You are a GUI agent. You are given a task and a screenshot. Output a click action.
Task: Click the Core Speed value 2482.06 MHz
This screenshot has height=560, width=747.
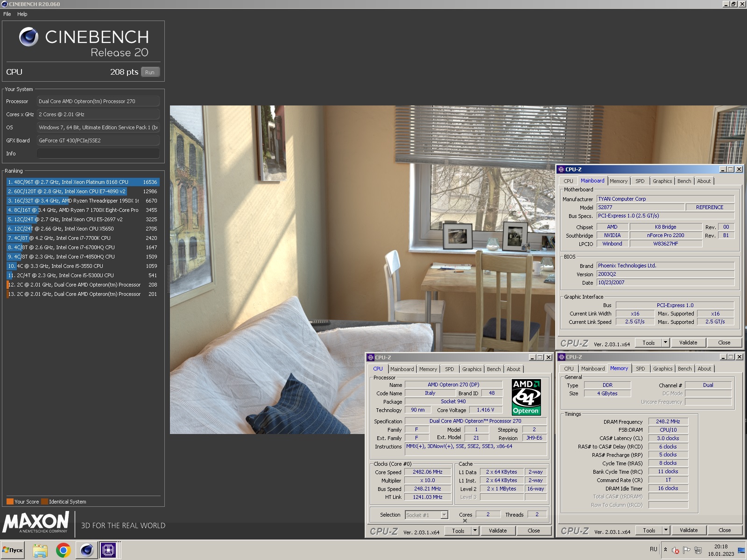(x=428, y=472)
